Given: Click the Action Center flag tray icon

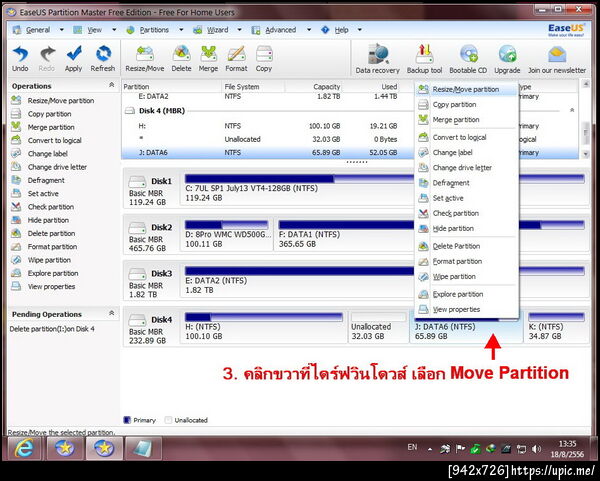Looking at the screenshot, I should point(460,449).
